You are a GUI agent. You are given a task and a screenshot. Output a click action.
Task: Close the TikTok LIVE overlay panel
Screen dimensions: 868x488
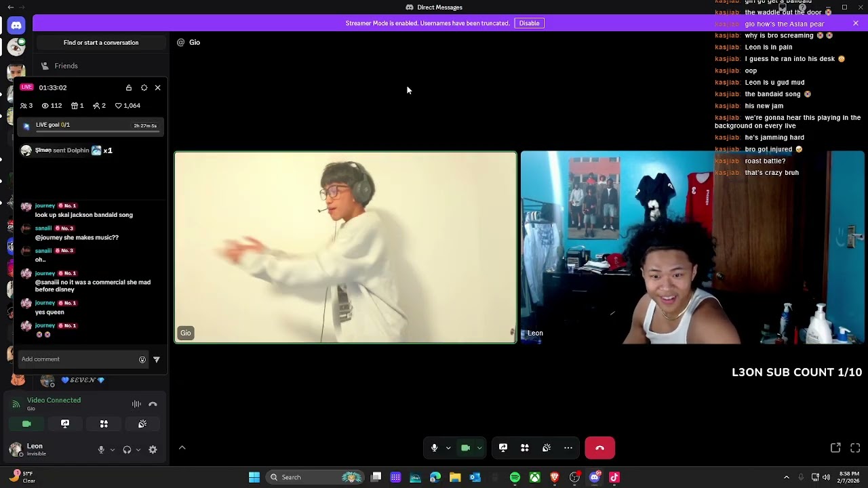[158, 87]
